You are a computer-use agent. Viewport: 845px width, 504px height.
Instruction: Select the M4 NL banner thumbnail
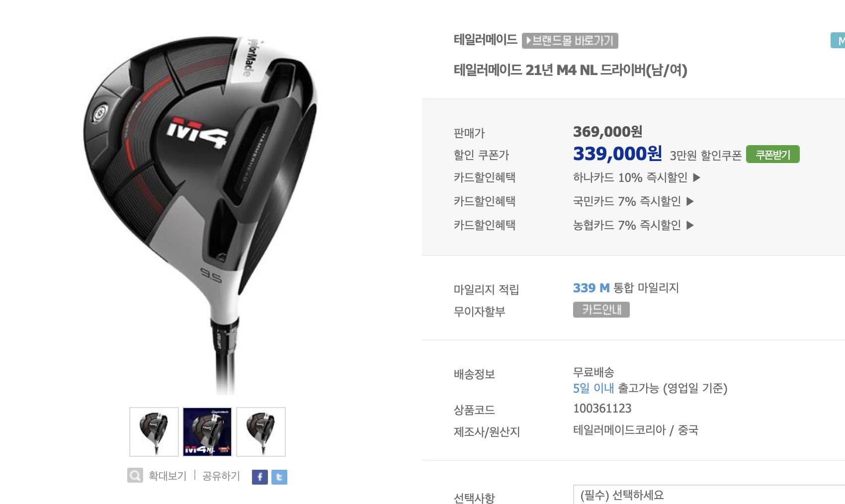207,432
